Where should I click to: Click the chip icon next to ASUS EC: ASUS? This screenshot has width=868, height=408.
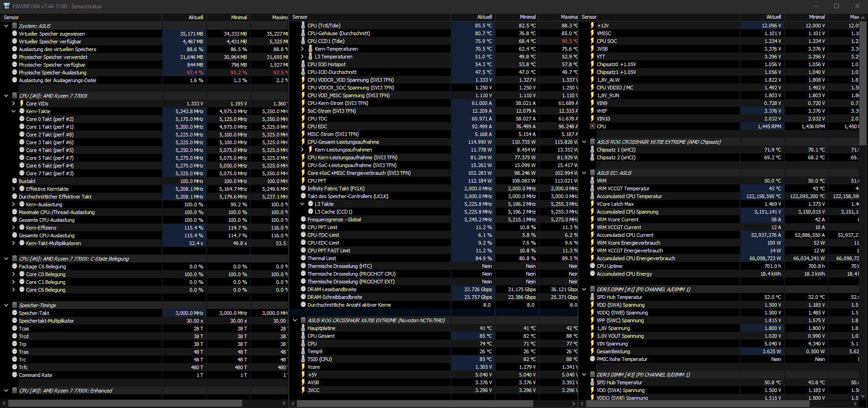(x=593, y=173)
